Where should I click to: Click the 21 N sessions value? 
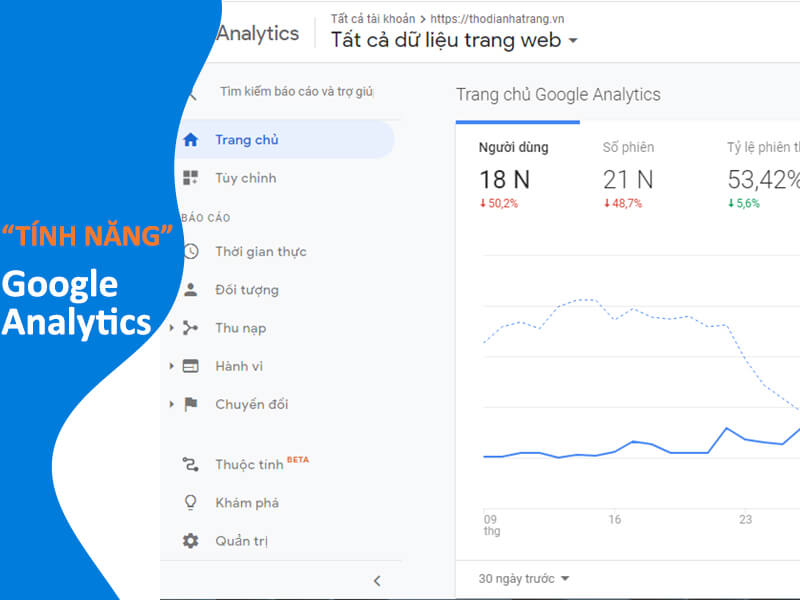(628, 180)
